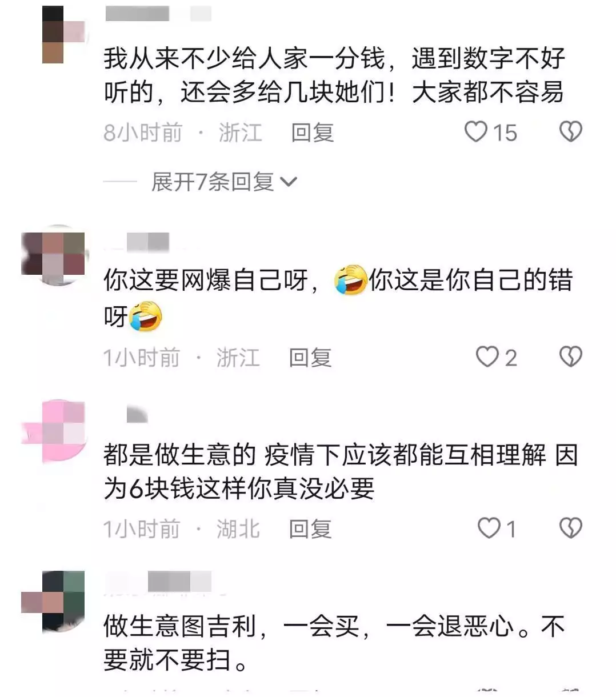Tap broken heart on the 网爆 comment
The height and width of the screenshot is (697, 616).
570,357
